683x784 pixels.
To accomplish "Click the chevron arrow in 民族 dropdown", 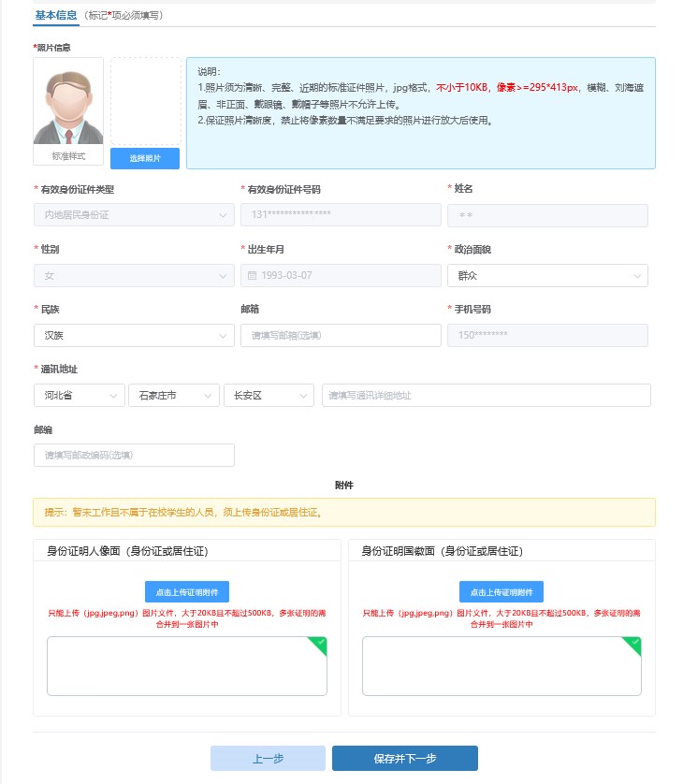I will click(223, 336).
